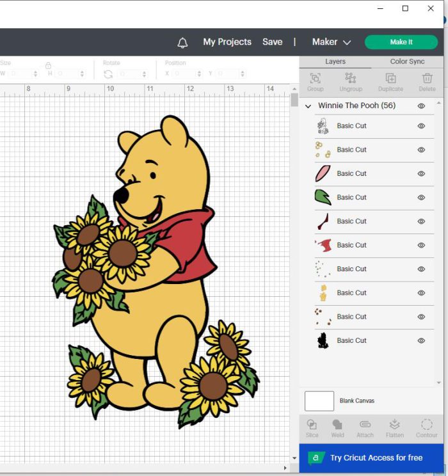Click the Blank Canvas label
Viewport: 448px width, 476px height.
click(357, 401)
